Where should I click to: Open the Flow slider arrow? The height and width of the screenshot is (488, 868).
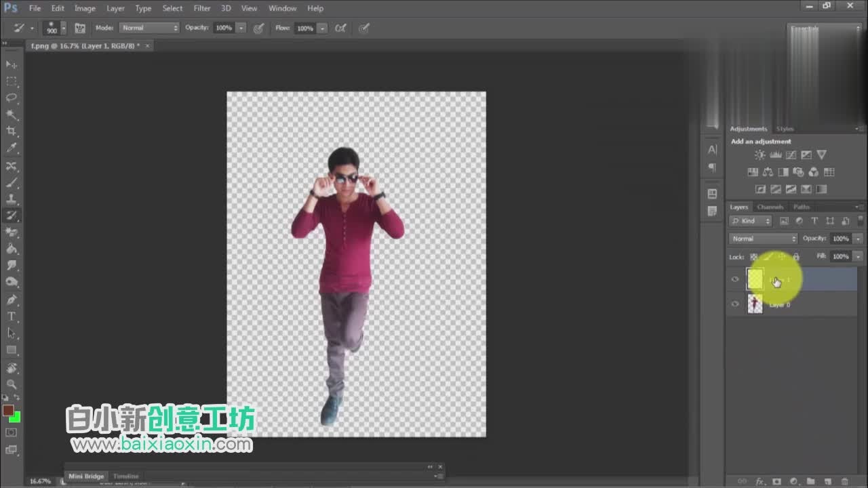322,28
